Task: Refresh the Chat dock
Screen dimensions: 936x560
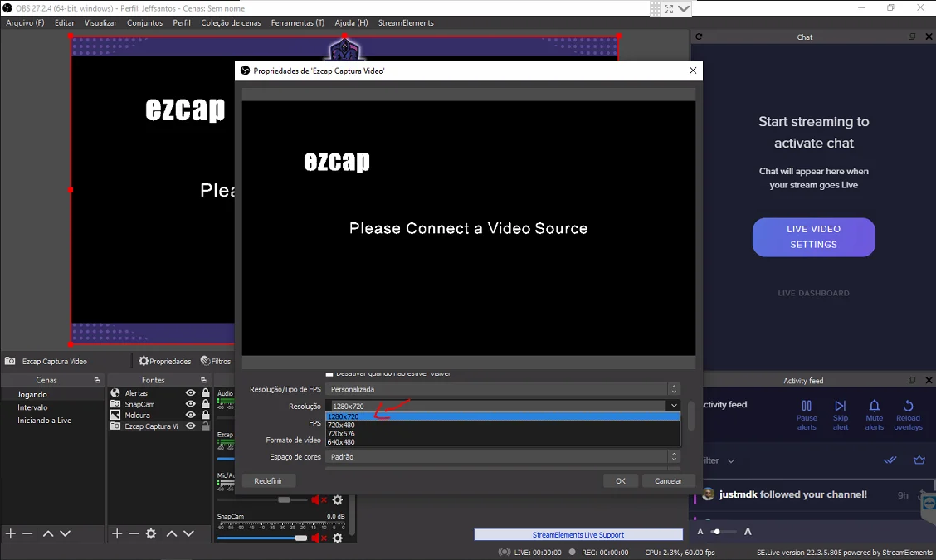Action: [699, 37]
